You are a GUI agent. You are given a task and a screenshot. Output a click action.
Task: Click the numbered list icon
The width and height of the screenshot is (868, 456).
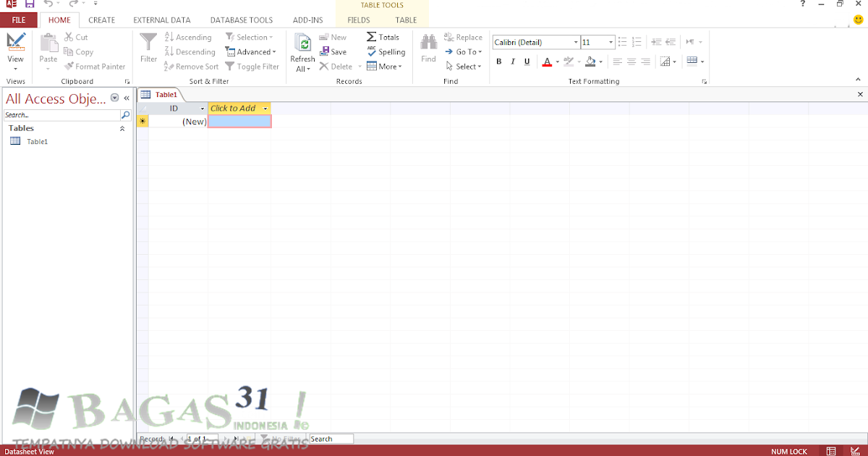point(637,42)
